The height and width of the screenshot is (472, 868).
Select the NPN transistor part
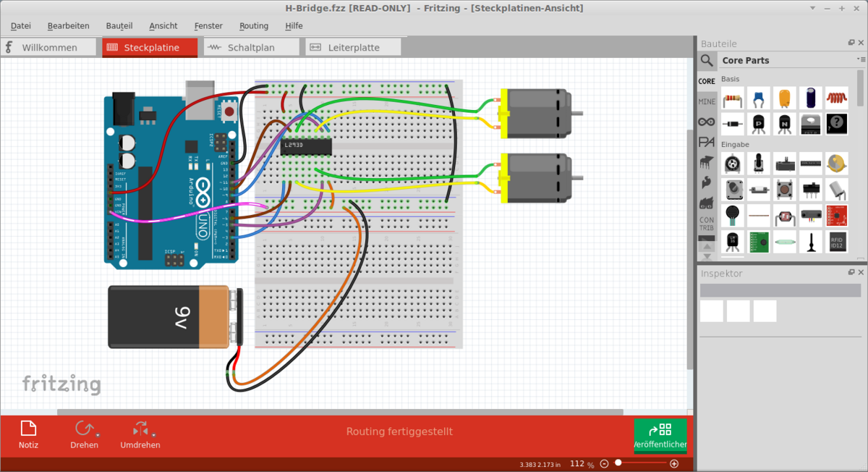tap(784, 124)
